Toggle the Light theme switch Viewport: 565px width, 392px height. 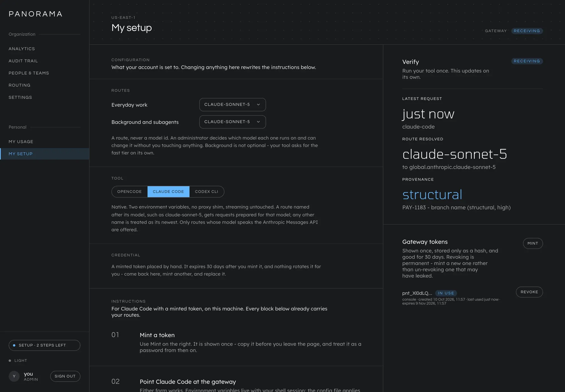point(18,361)
